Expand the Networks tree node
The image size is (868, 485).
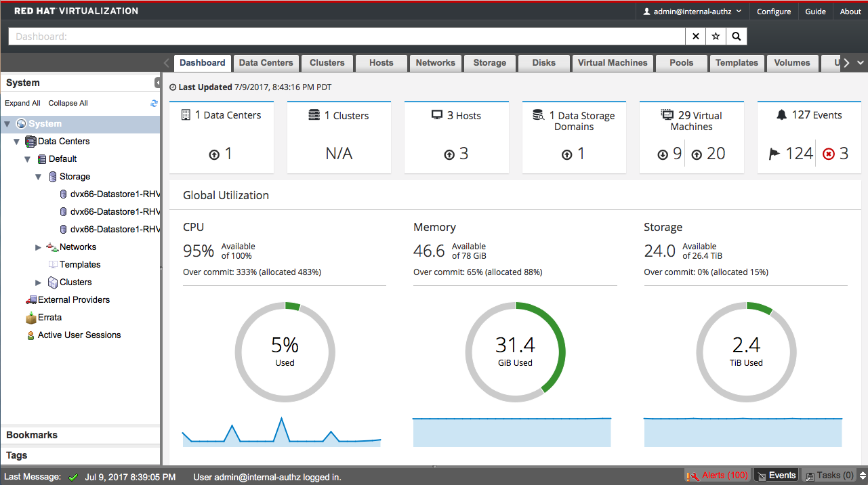pyautogui.click(x=39, y=247)
